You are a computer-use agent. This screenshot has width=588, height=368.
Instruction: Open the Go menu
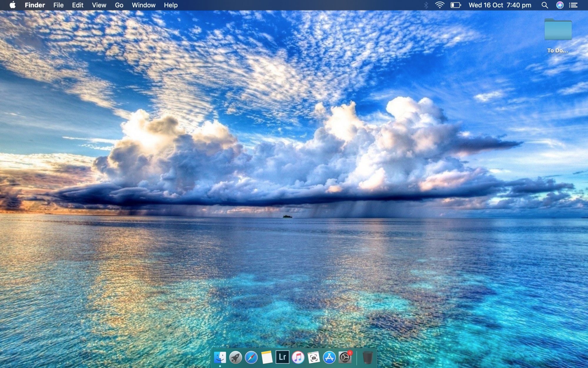click(x=119, y=5)
